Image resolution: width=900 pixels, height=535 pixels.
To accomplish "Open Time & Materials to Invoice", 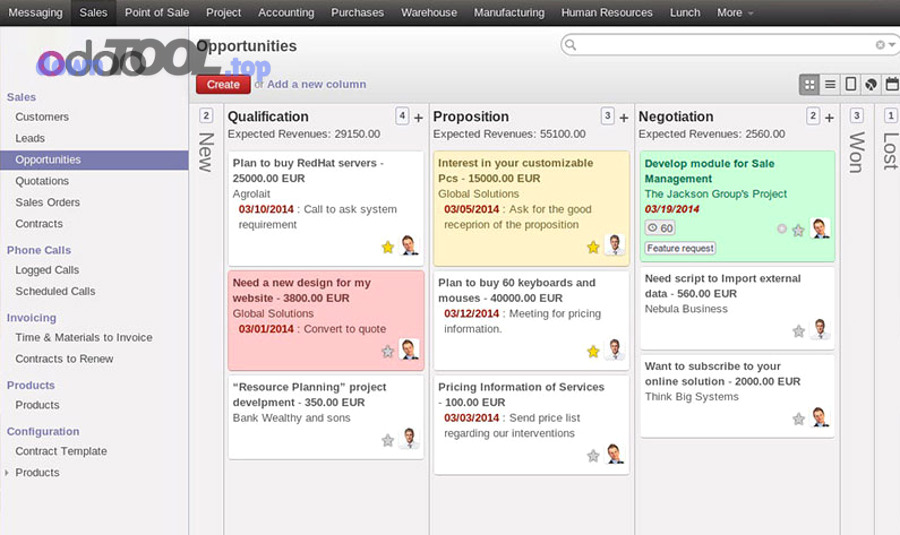I will [x=84, y=338].
